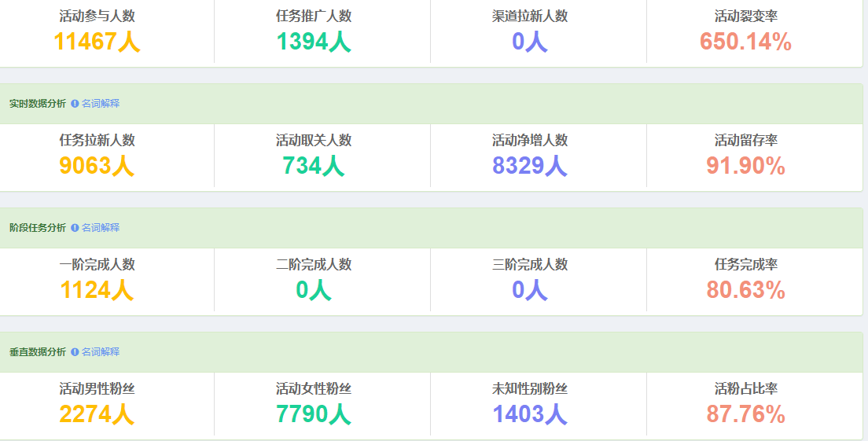This screenshot has height=441, width=868.
Task: Click the info icon beside 垂直数据分析
Action: click(75, 352)
